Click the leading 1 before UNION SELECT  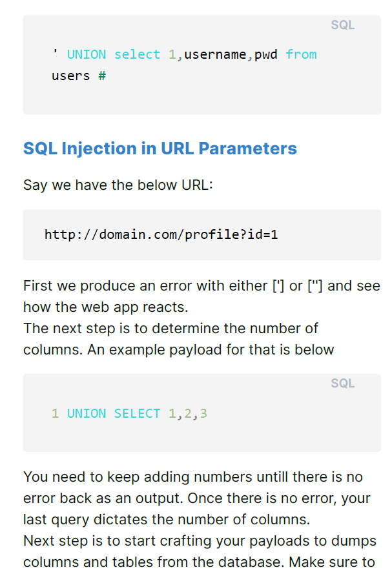coord(56,413)
